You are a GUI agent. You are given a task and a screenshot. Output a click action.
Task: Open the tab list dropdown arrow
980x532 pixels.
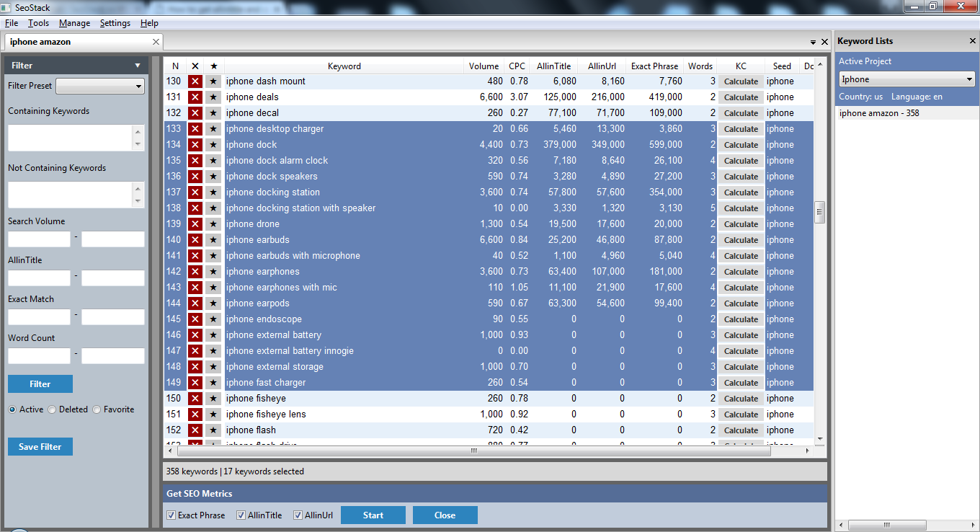[x=813, y=43]
